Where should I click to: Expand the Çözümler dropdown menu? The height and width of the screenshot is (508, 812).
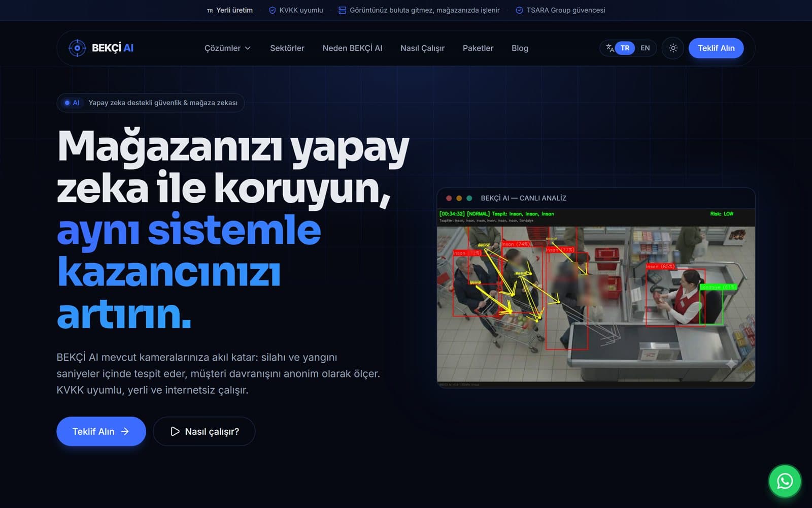point(227,48)
